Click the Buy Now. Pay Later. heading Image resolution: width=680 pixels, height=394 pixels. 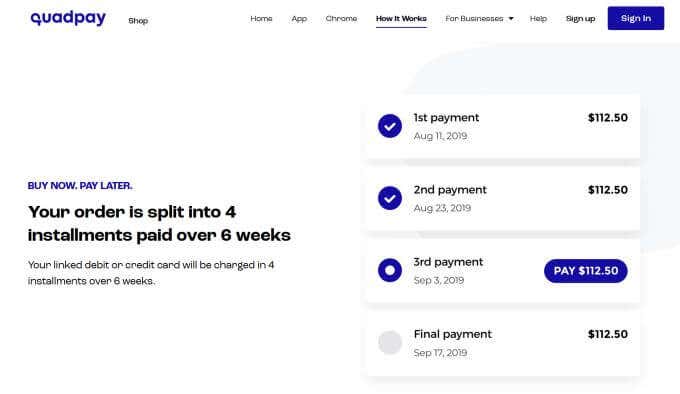[80, 186]
